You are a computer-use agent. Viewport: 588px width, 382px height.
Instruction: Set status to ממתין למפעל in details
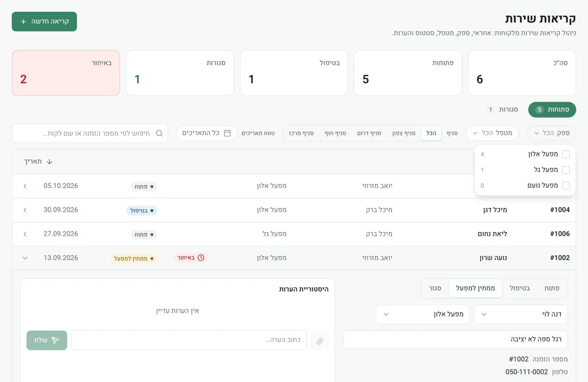click(475, 288)
